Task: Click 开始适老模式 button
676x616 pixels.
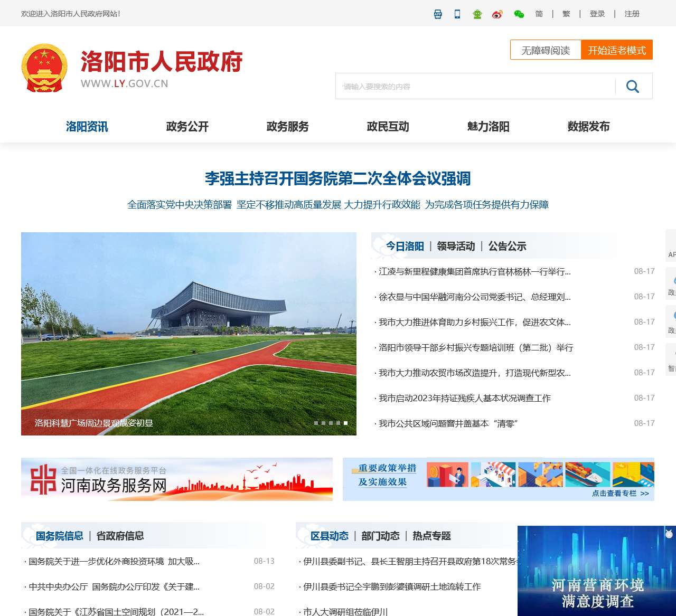Action: point(617,50)
